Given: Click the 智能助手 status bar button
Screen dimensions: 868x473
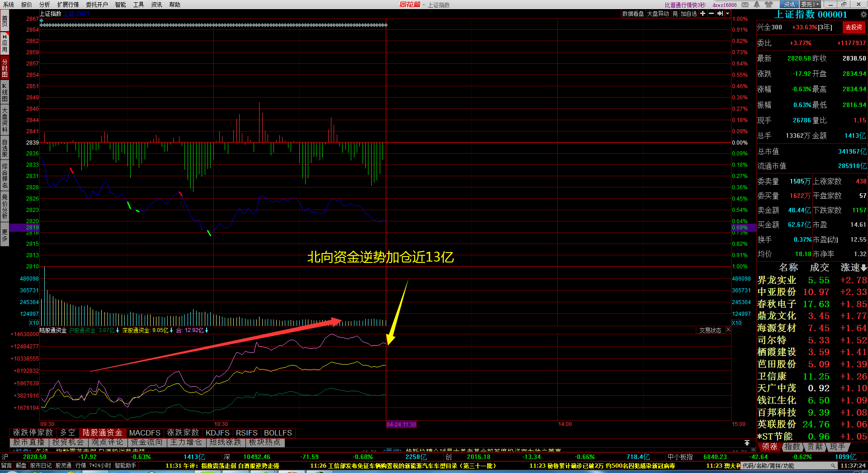Looking at the screenshot, I should click(x=126, y=465).
